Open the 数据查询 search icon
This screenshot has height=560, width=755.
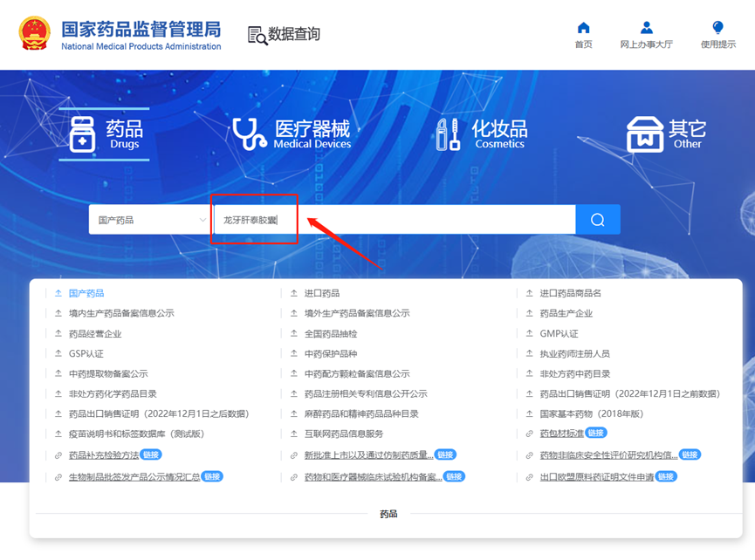[x=257, y=36]
